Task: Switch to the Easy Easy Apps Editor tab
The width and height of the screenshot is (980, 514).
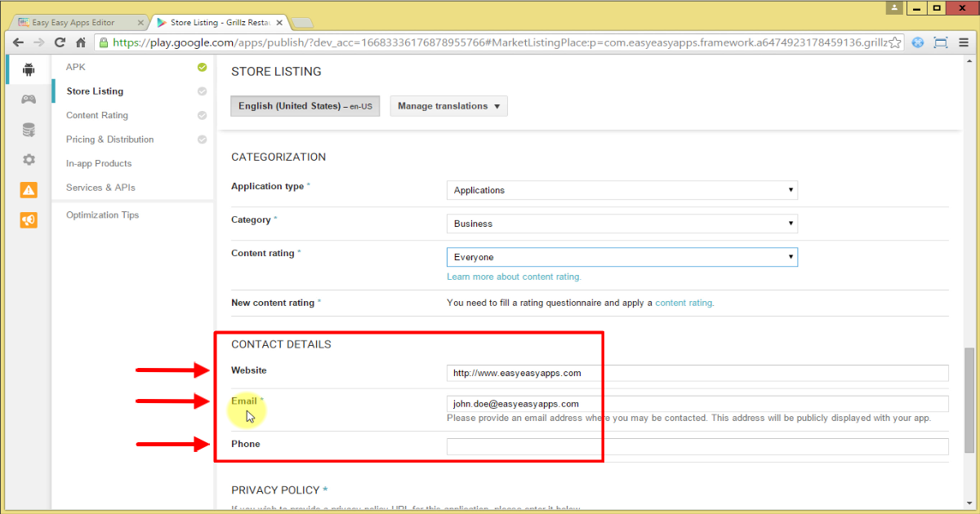Action: coord(73,22)
